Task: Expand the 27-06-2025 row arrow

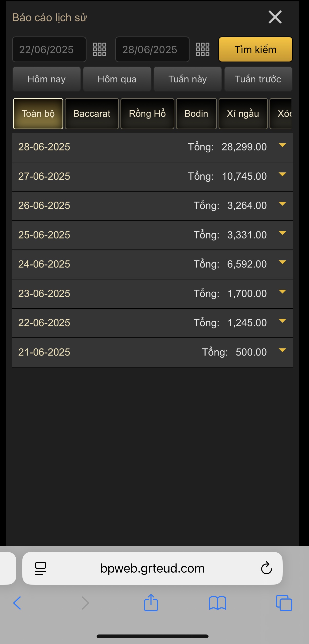Action: point(282,175)
